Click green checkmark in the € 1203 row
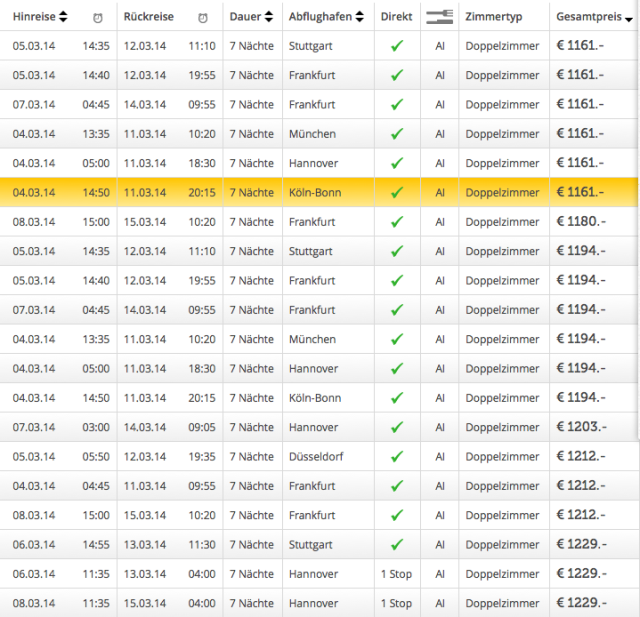 click(x=397, y=427)
